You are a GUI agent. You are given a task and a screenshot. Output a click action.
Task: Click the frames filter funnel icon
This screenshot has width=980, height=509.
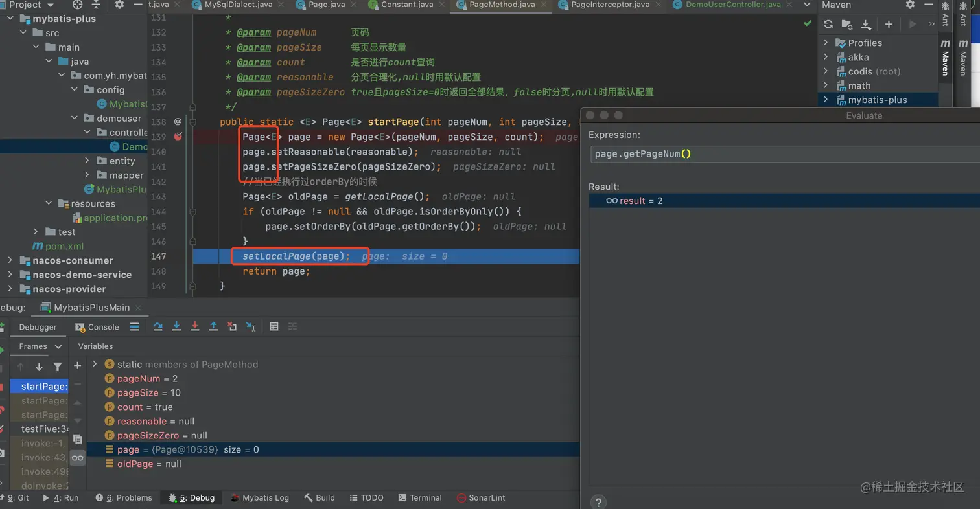click(x=57, y=367)
